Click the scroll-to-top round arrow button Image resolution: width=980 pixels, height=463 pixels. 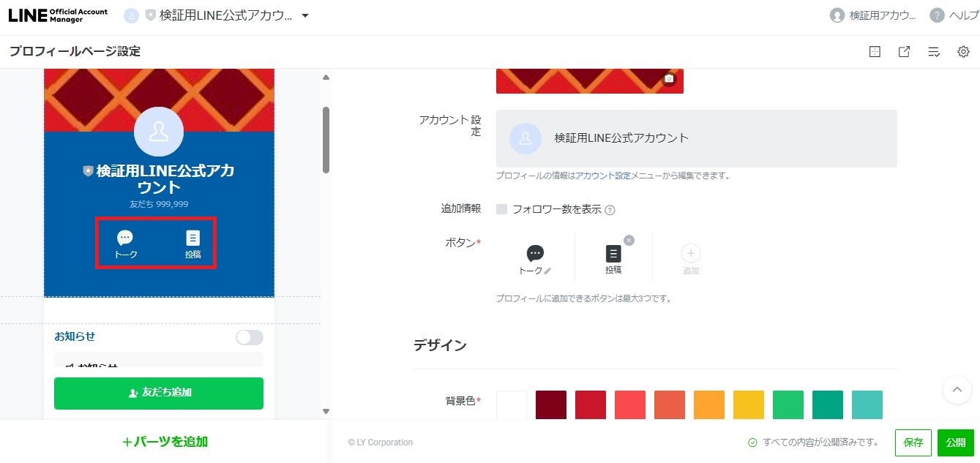click(x=957, y=390)
